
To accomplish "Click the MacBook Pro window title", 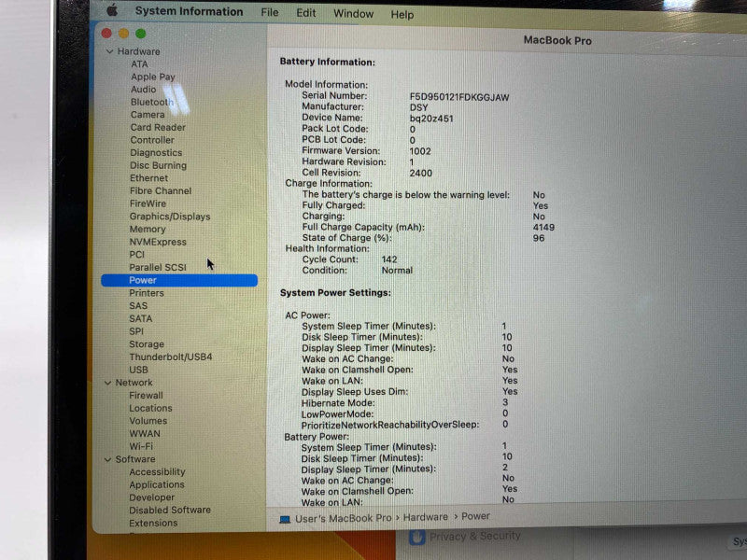I will point(557,41).
